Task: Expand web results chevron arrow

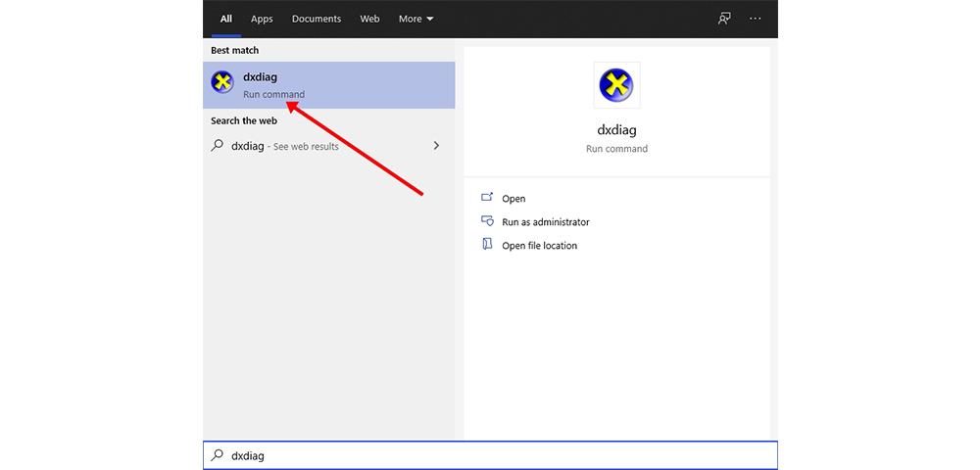Action: 436,146
